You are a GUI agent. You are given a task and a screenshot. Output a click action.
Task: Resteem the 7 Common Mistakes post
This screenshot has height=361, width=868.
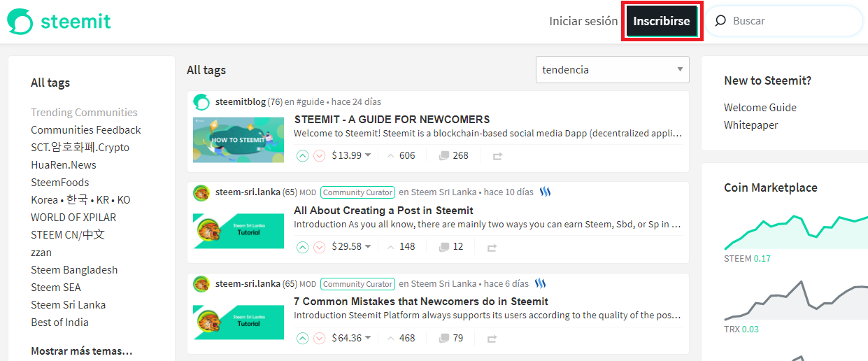(x=492, y=339)
